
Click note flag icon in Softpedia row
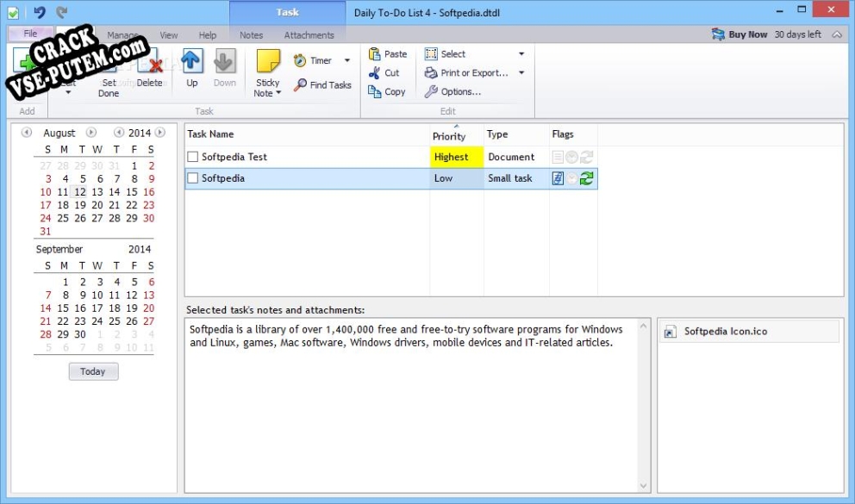click(558, 178)
